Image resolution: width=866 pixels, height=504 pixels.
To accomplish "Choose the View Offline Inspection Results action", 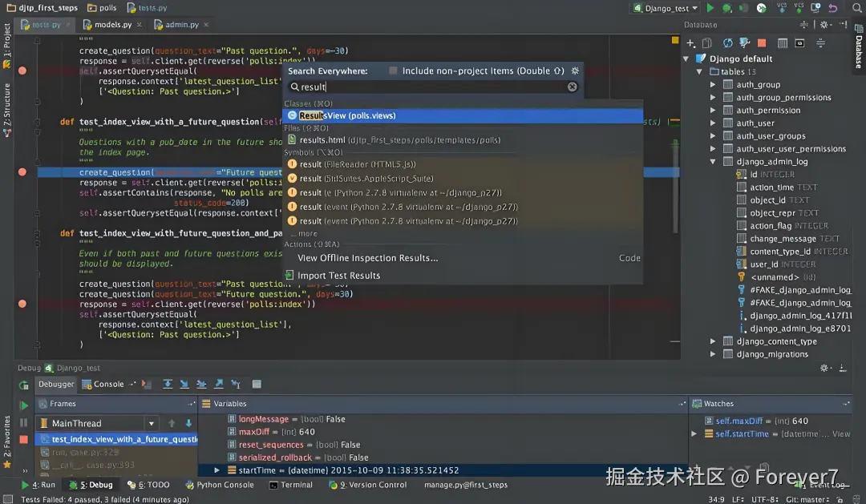I will [x=463, y=258].
